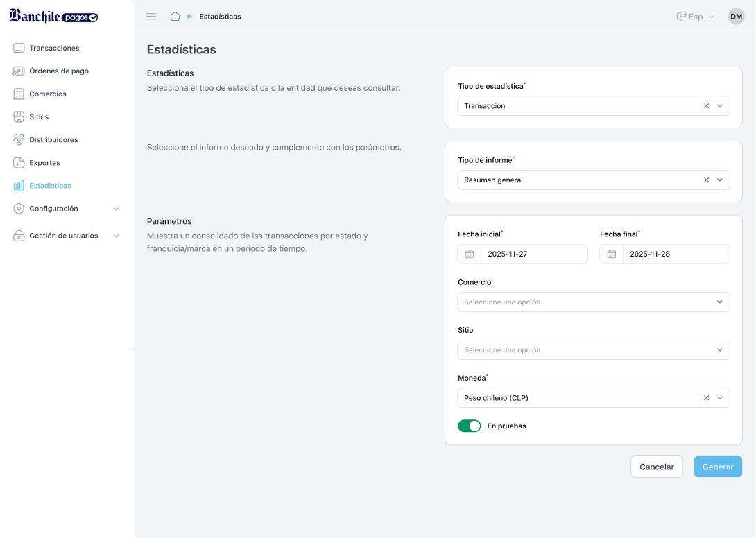Navigate to Sitios in the sidebar

(x=39, y=116)
